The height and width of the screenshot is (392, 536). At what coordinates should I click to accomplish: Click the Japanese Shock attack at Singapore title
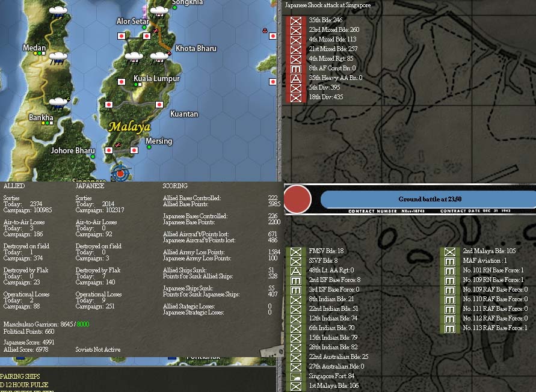(328, 5)
